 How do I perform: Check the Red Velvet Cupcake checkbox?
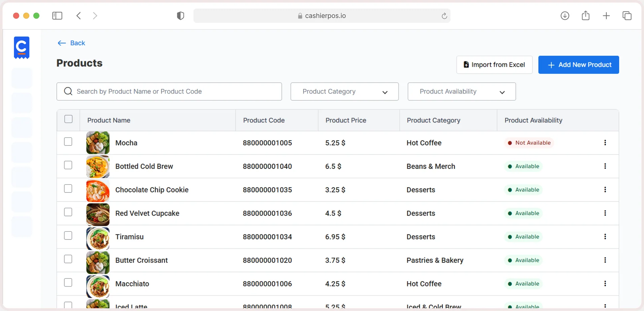click(x=68, y=212)
